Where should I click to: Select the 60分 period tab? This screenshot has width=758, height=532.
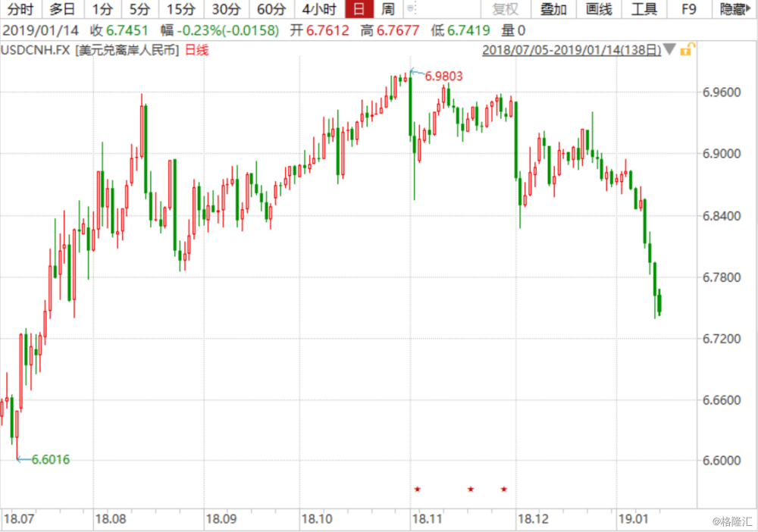271,10
